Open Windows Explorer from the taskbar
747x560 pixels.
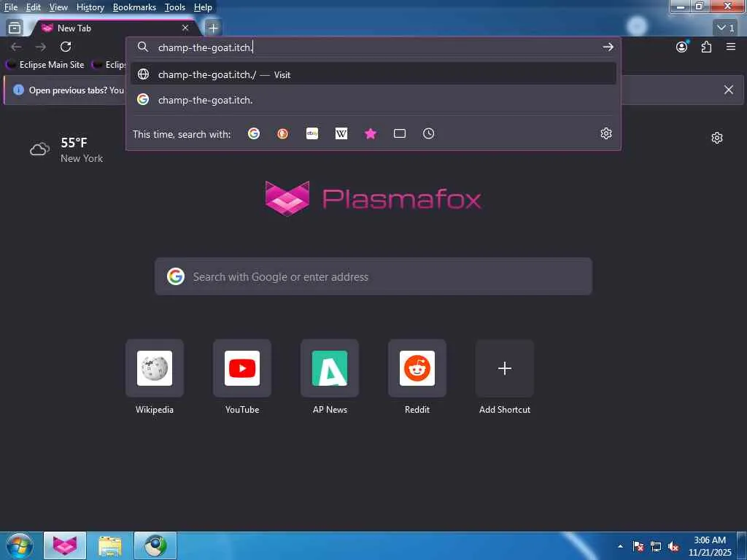click(110, 545)
